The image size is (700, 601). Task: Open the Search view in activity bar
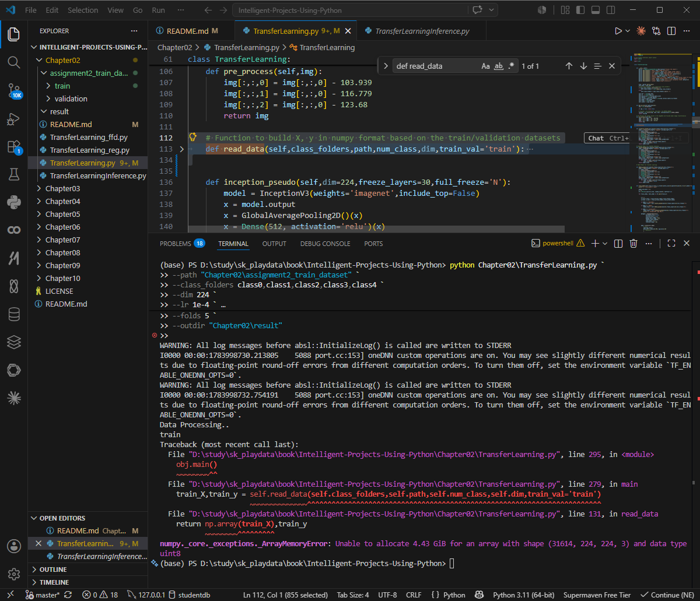pyautogui.click(x=13, y=62)
